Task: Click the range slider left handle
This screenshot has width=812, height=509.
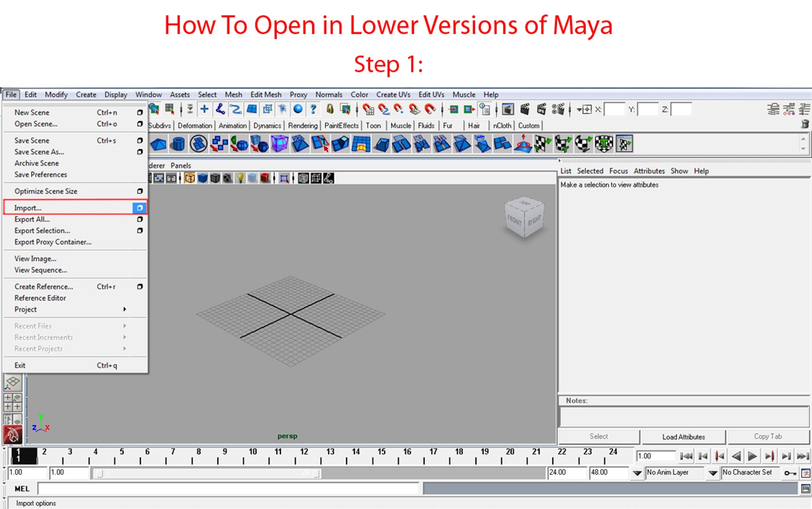Action: pyautogui.click(x=99, y=473)
